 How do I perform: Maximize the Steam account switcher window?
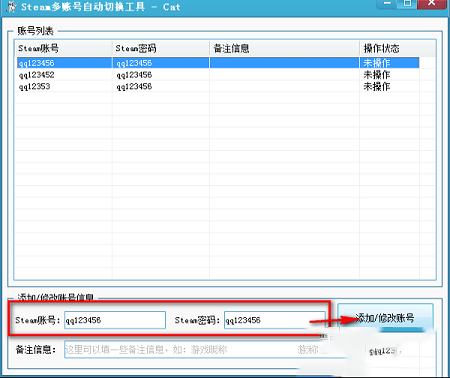pos(407,4)
